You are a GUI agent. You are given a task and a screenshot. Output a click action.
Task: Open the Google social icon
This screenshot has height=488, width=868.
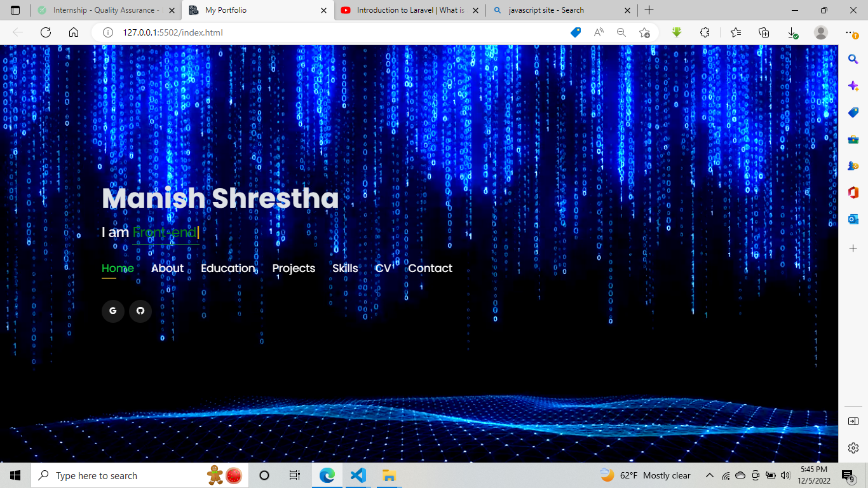click(113, 311)
